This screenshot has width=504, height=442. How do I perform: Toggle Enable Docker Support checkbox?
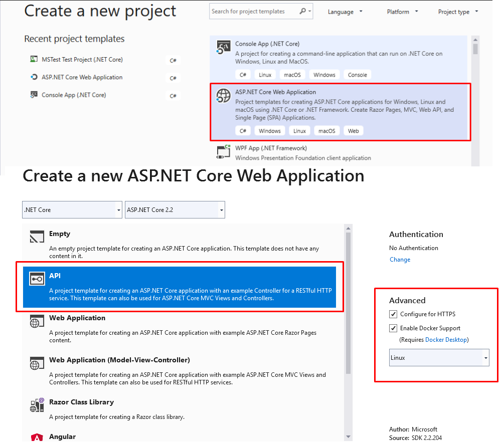[393, 328]
